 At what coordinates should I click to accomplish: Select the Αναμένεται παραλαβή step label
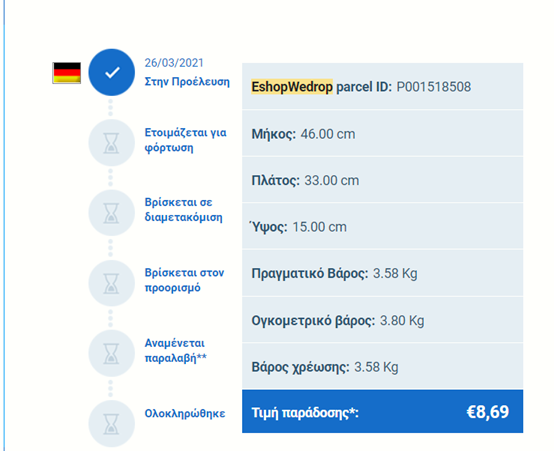pos(176,350)
